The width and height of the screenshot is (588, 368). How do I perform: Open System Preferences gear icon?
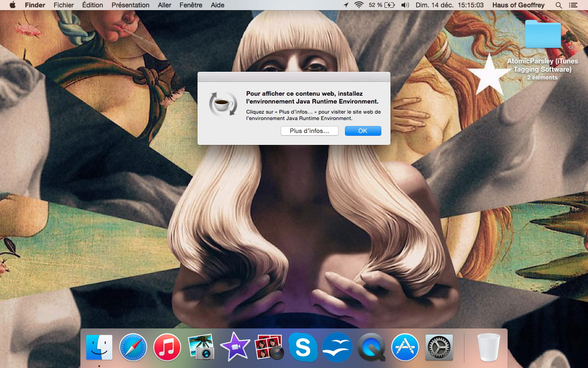tap(439, 347)
